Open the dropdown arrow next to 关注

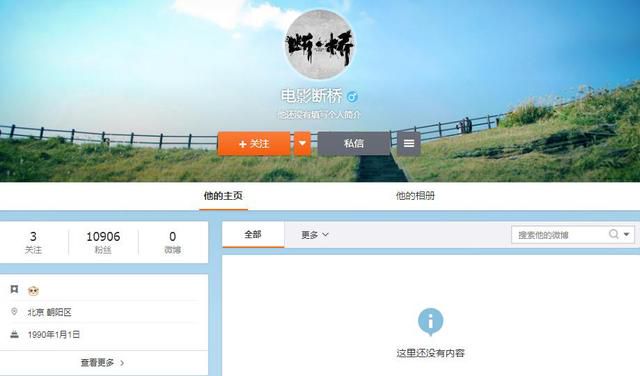[x=302, y=144]
